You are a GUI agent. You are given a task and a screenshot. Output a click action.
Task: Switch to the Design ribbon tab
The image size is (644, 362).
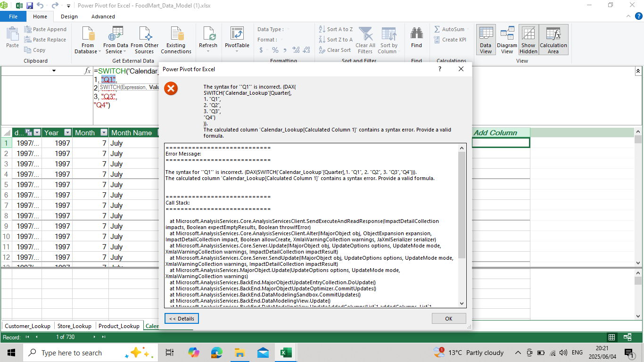pyautogui.click(x=69, y=16)
